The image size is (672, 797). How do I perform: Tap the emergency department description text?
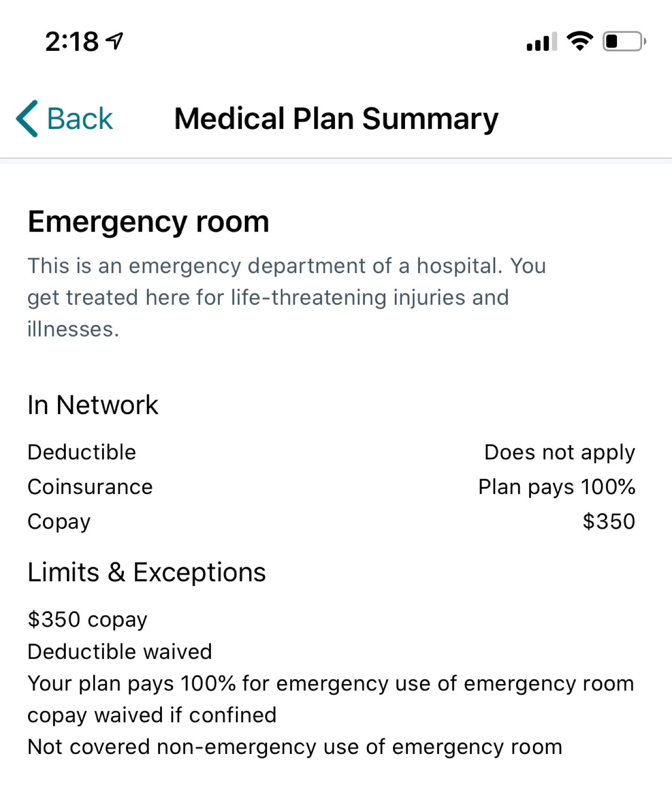[287, 297]
